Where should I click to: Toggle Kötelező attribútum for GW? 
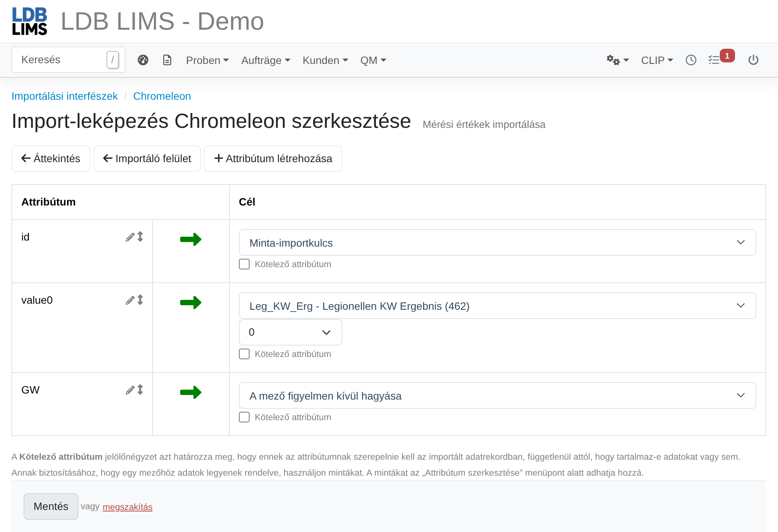[244, 417]
